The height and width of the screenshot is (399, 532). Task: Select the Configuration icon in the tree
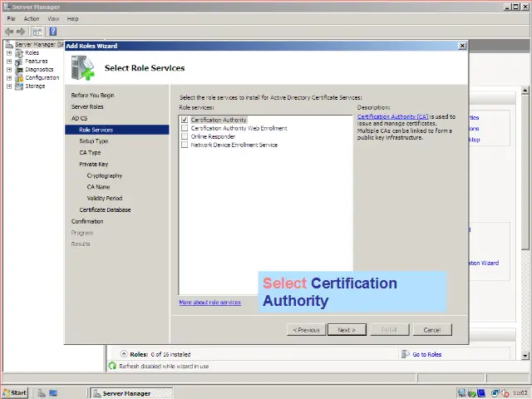pyautogui.click(x=19, y=77)
